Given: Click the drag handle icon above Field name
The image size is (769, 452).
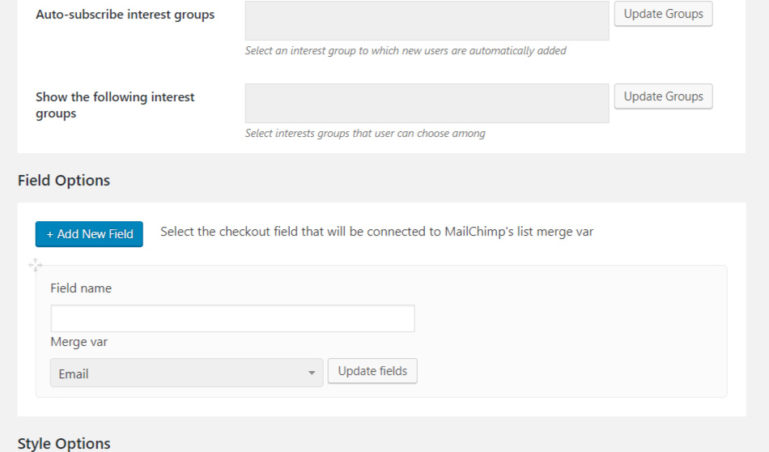Looking at the screenshot, I should click(36, 265).
